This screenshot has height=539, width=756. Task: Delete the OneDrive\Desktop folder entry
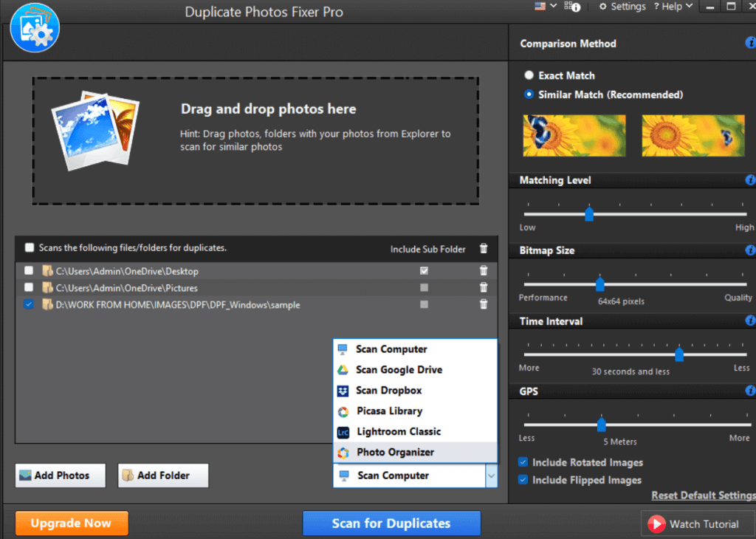point(484,270)
